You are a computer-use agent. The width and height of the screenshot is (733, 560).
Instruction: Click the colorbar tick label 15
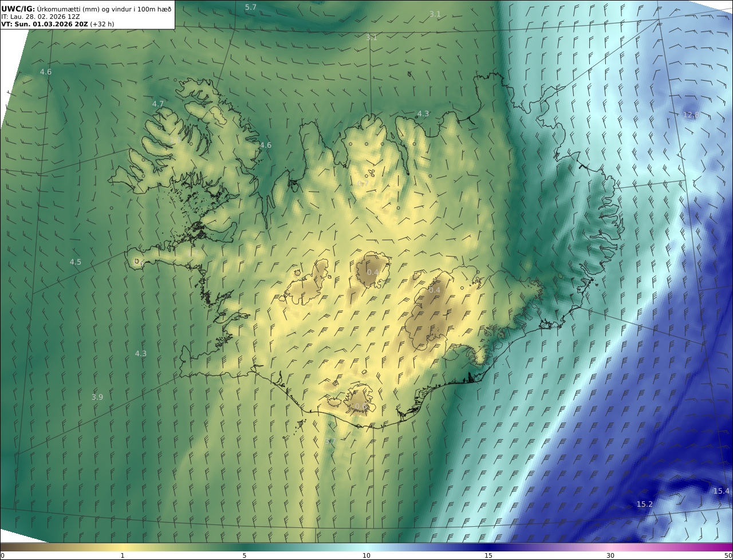click(488, 555)
